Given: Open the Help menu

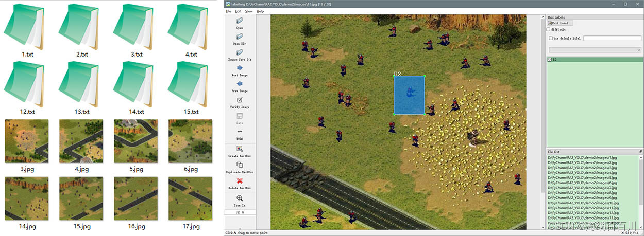Looking at the screenshot, I should [x=260, y=11].
